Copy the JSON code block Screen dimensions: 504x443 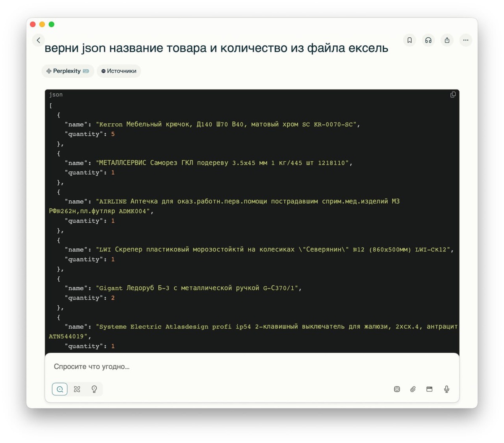coord(453,94)
